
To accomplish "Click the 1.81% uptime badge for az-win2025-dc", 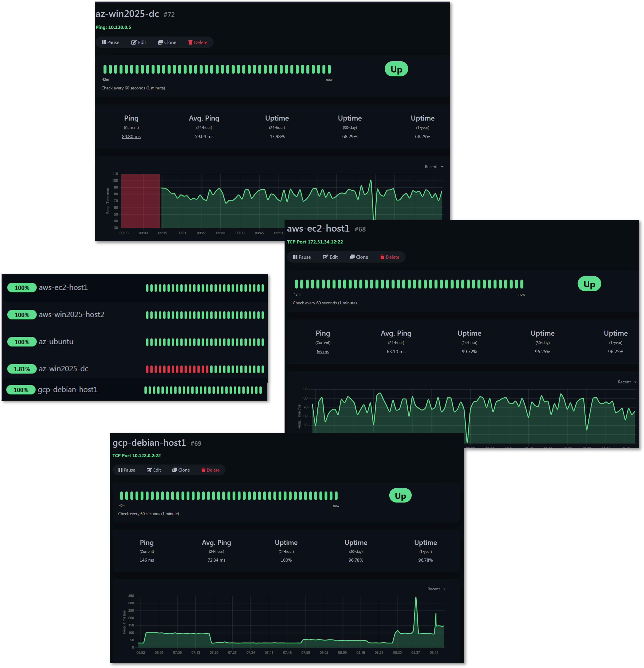I will [x=22, y=369].
